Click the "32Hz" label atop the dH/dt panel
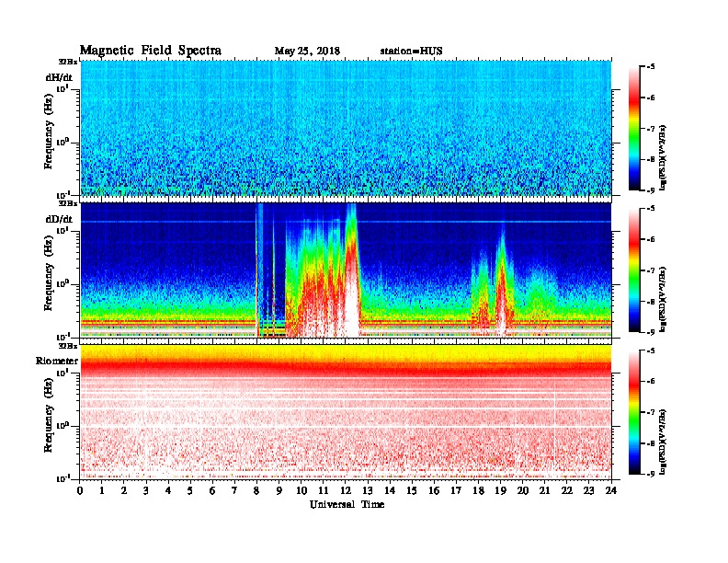 point(68,62)
